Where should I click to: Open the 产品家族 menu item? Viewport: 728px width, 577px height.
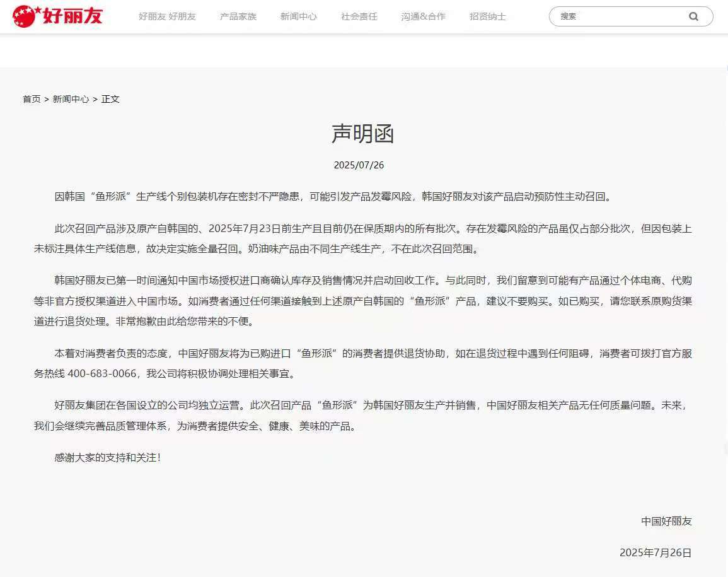(x=238, y=17)
